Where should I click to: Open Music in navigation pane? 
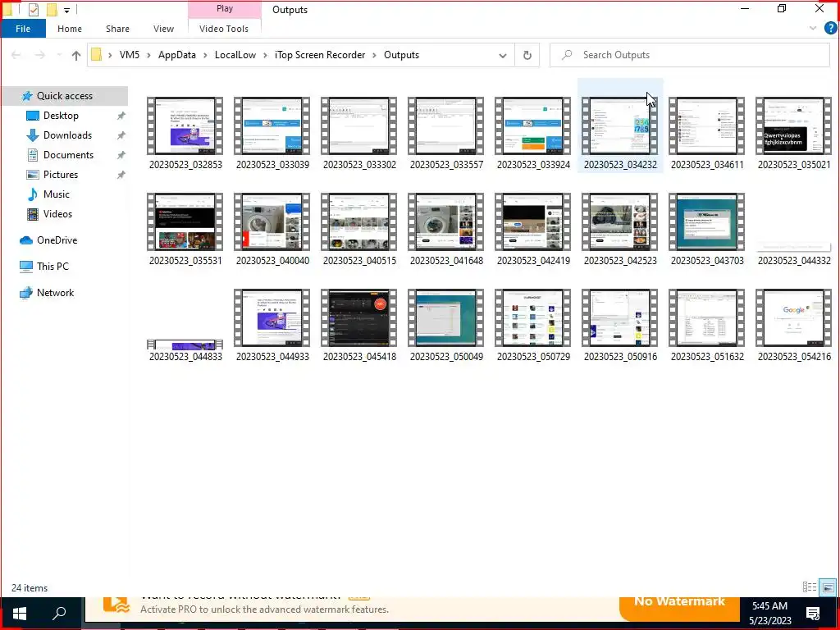pos(57,194)
